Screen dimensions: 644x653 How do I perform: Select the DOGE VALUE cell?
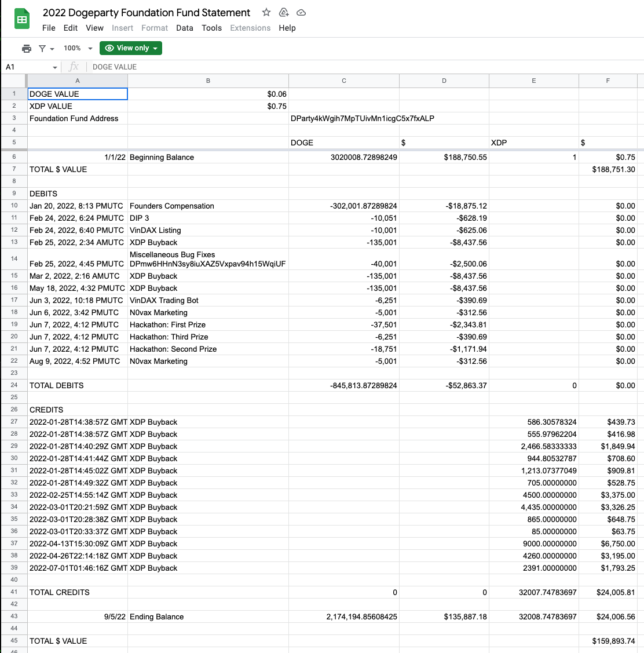coord(78,94)
